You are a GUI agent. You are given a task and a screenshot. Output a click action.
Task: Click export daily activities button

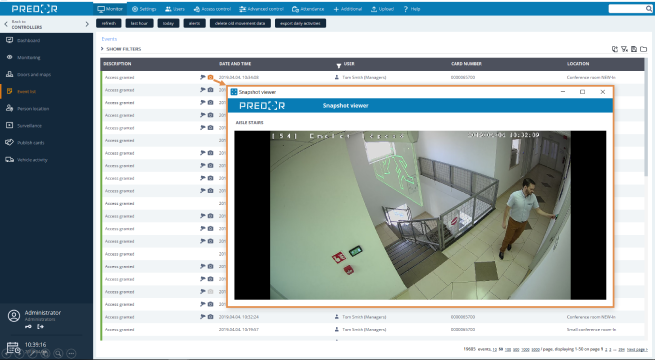click(x=300, y=23)
